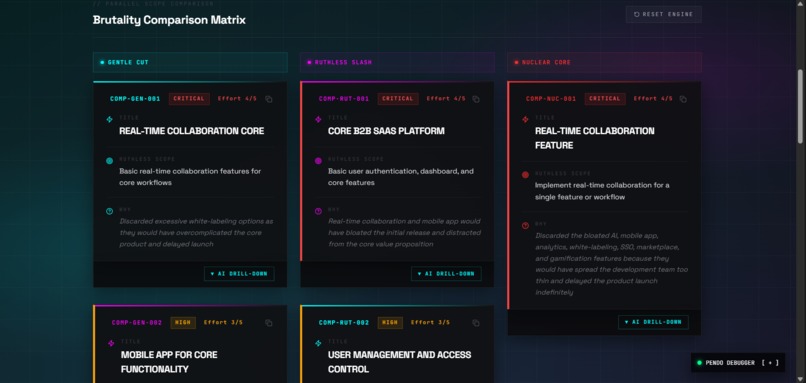Click Effort 3/5 on COMP-GEN-002
The width and height of the screenshot is (806, 383).
pyautogui.click(x=223, y=323)
